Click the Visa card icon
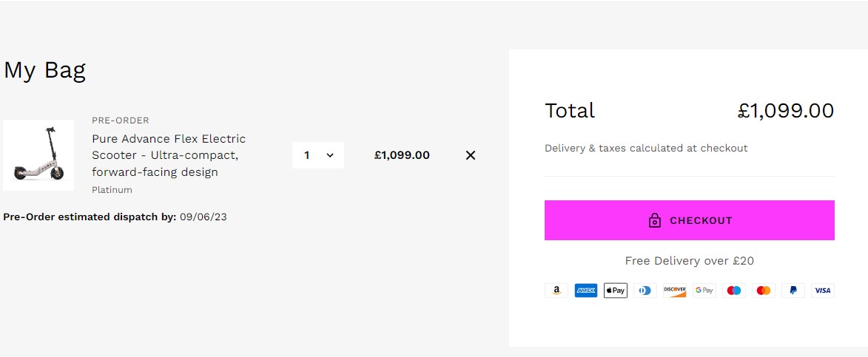This screenshot has height=357, width=868. 822,290
